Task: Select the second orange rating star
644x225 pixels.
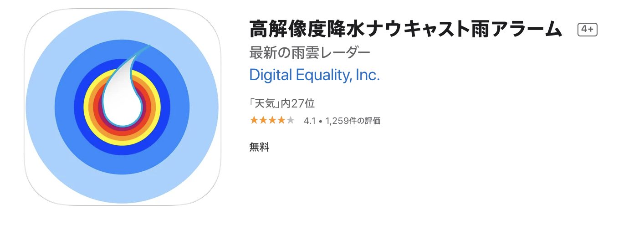Action: click(263, 121)
